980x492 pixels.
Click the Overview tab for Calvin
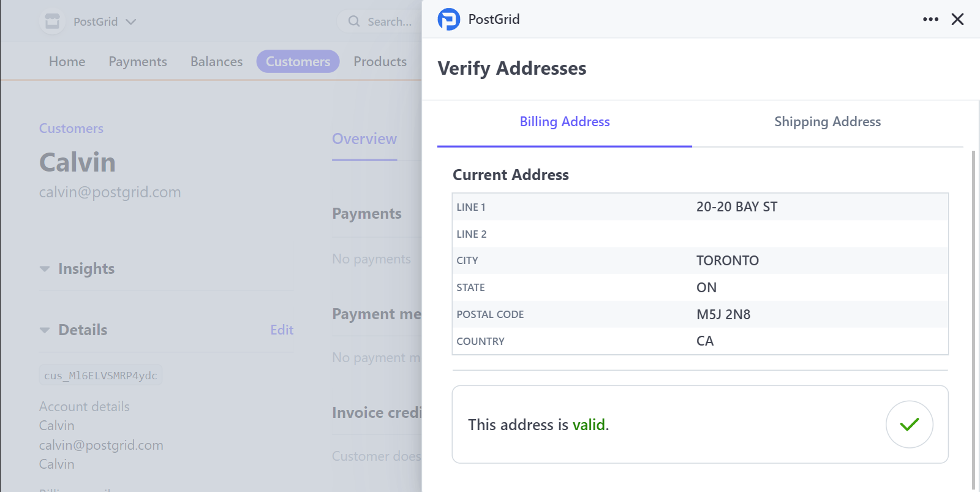tap(364, 139)
